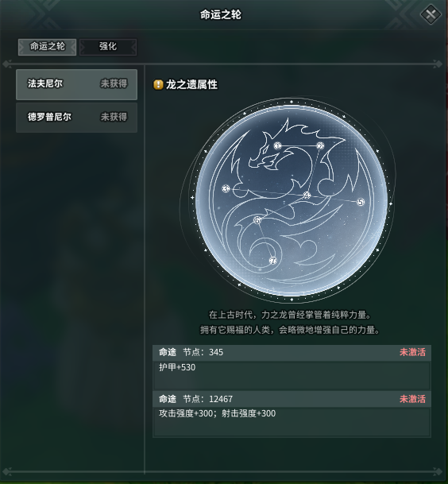Image resolution: width=448 pixels, height=484 pixels.
Task: Select 德罗普尼尔 in the list
Action: [x=76, y=118]
